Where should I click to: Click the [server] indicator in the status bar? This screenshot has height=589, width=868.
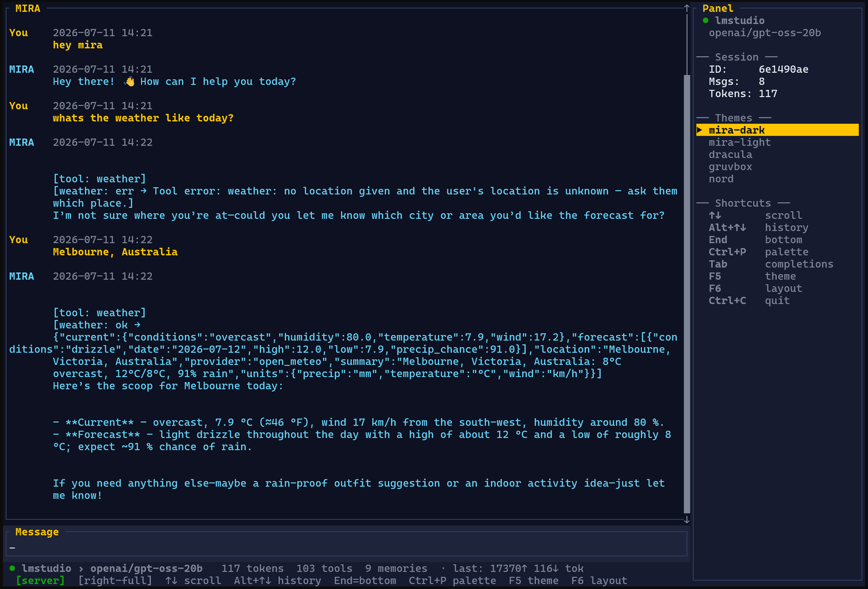(x=40, y=581)
